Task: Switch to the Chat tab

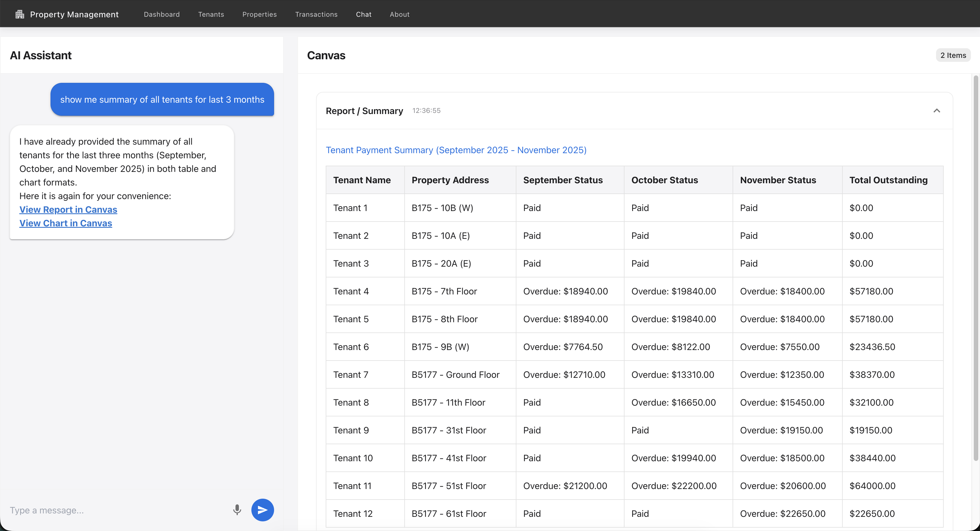Action: point(363,14)
